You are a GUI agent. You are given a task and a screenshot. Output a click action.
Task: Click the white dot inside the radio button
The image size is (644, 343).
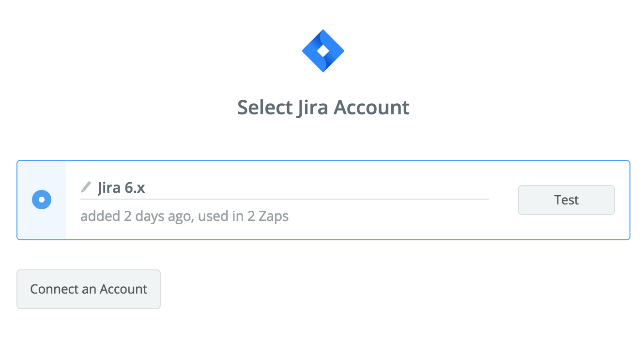(x=42, y=200)
